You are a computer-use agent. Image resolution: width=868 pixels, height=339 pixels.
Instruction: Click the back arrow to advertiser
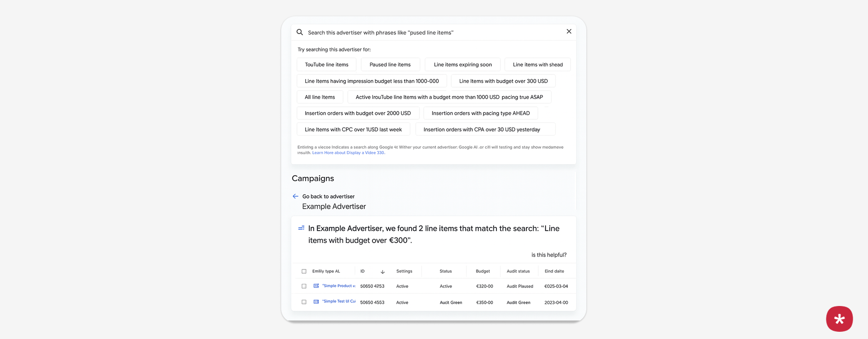(296, 196)
